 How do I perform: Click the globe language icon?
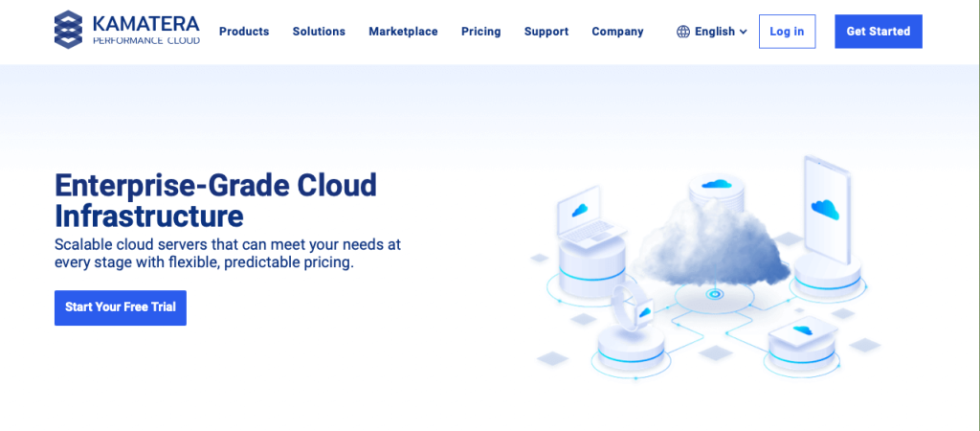tap(682, 32)
